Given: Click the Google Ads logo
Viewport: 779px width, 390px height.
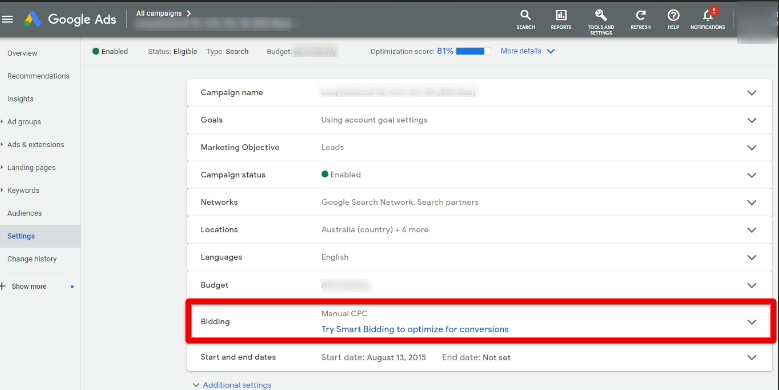Looking at the screenshot, I should (70, 19).
